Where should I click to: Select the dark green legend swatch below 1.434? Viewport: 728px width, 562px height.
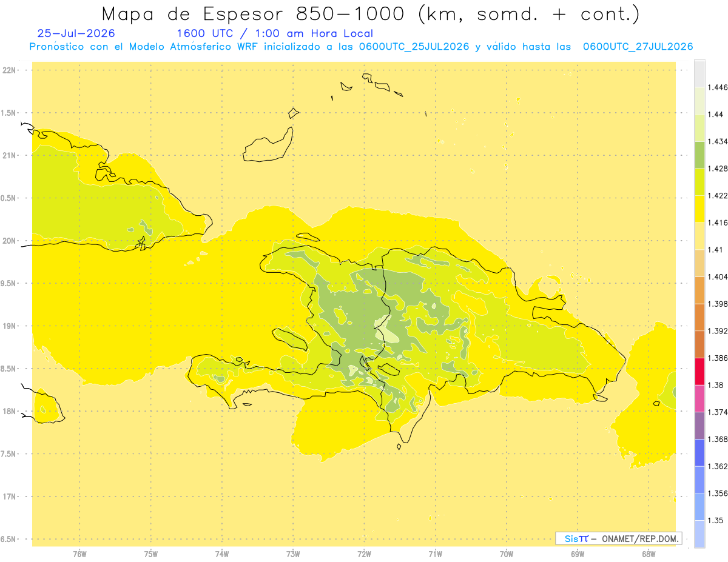pyautogui.click(x=699, y=155)
